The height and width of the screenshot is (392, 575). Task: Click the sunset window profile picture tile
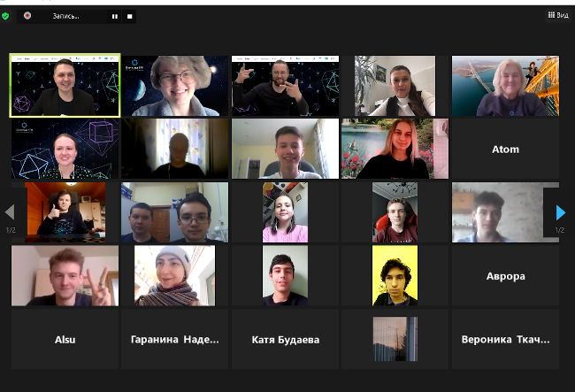pyautogui.click(x=395, y=339)
